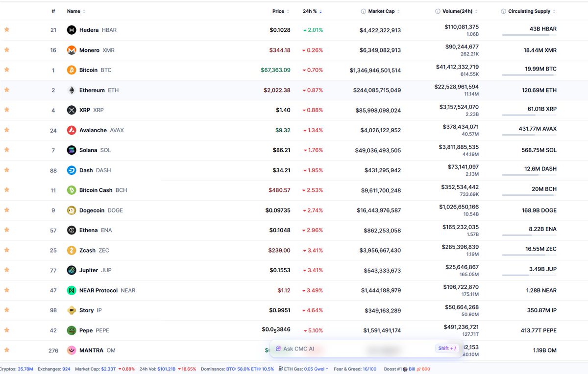Click Solana's volume $3,811,885,535

click(459, 147)
